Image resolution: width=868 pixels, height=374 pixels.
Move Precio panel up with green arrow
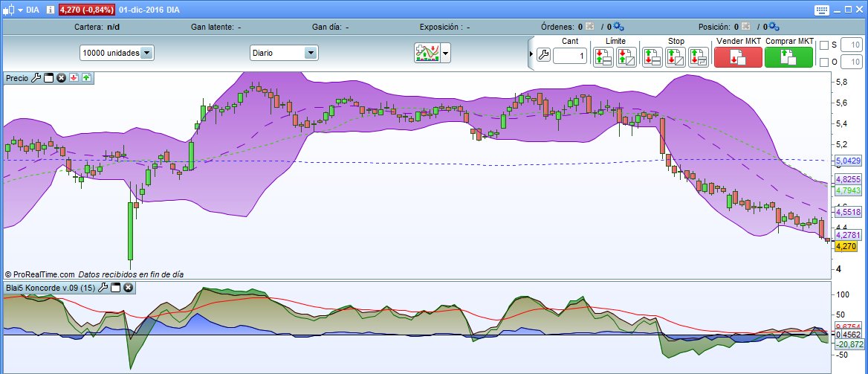pyautogui.click(x=86, y=78)
